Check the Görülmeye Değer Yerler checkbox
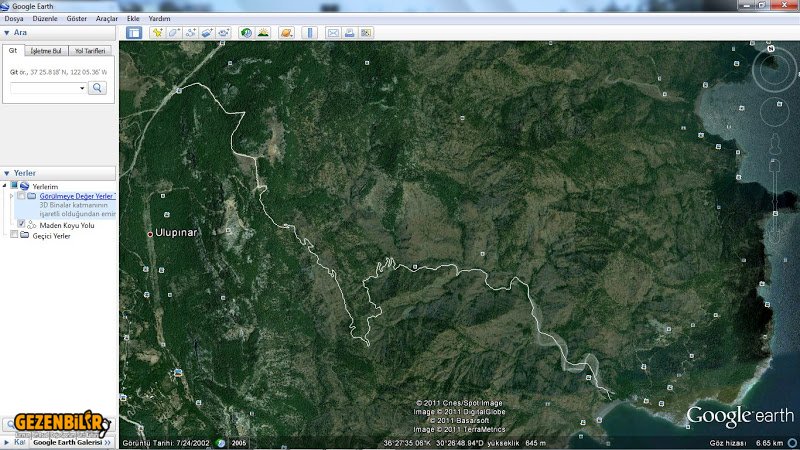This screenshot has width=800, height=450. click(x=21, y=196)
